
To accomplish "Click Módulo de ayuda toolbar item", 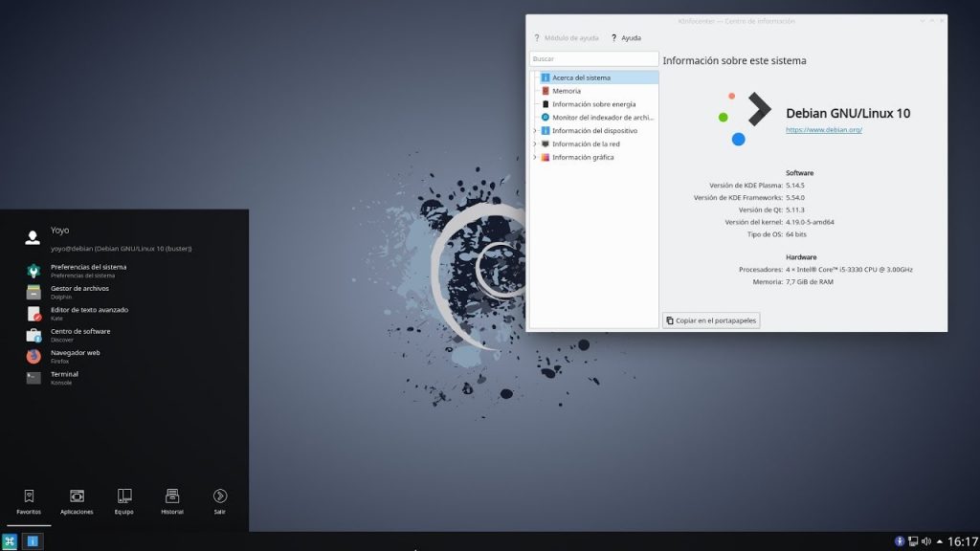I will pyautogui.click(x=567, y=38).
